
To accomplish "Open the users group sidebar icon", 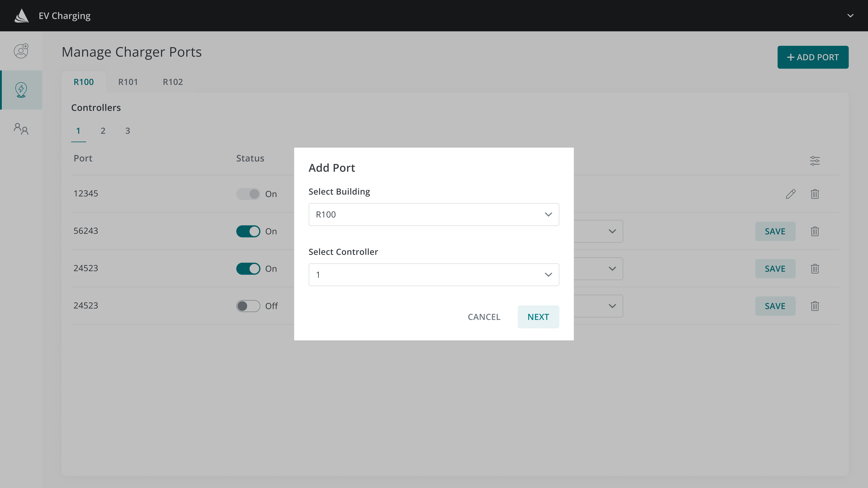I will (x=21, y=129).
